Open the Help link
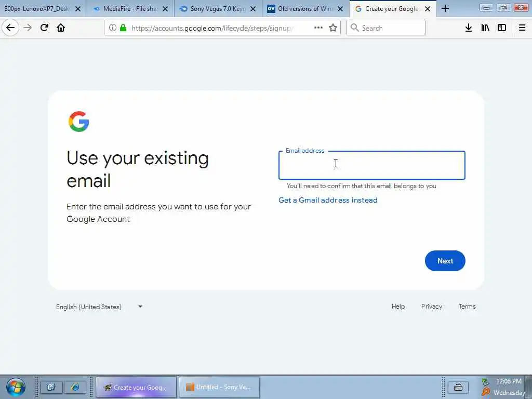 (398, 307)
